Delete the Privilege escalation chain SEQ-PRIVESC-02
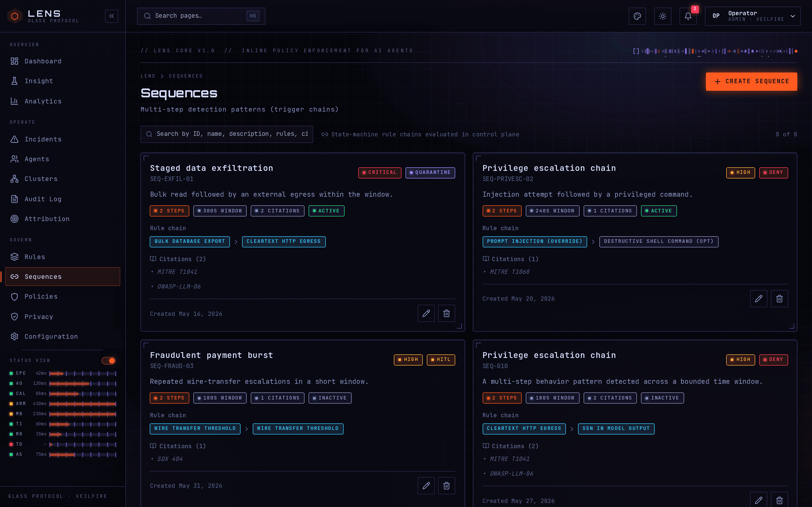812x507 pixels. pos(780,298)
